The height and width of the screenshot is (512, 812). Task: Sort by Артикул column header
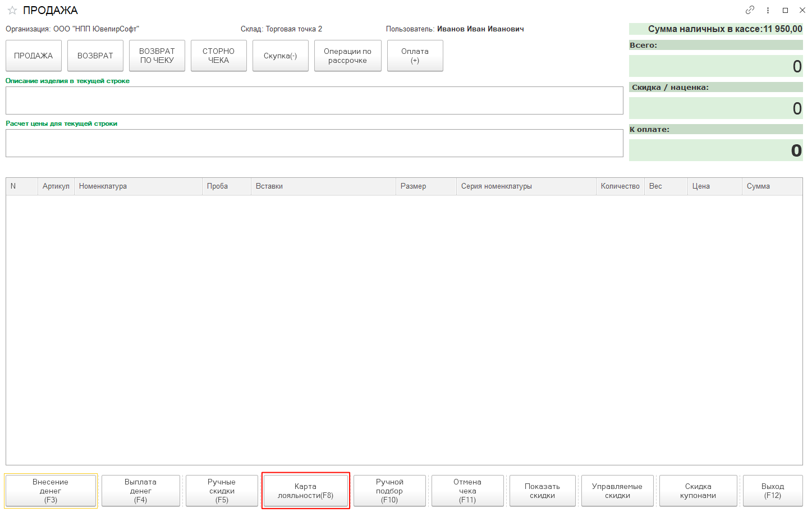56,186
